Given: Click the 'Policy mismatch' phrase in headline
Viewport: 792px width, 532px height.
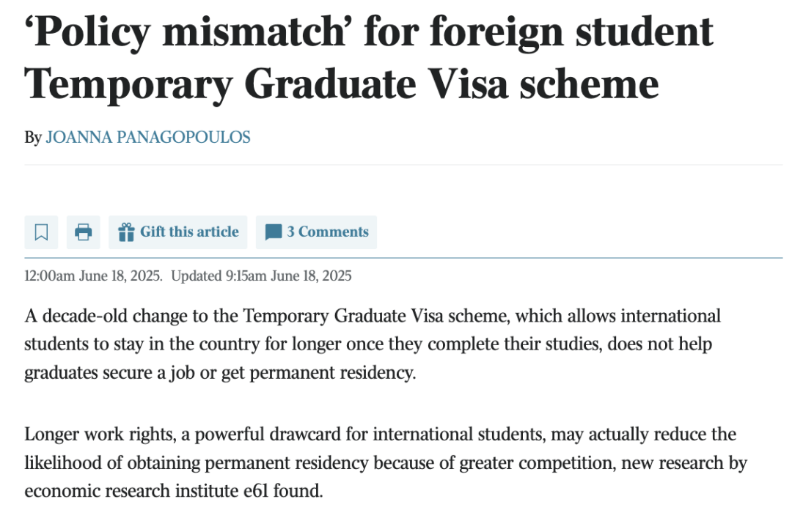Looking at the screenshot, I should tap(185, 32).
